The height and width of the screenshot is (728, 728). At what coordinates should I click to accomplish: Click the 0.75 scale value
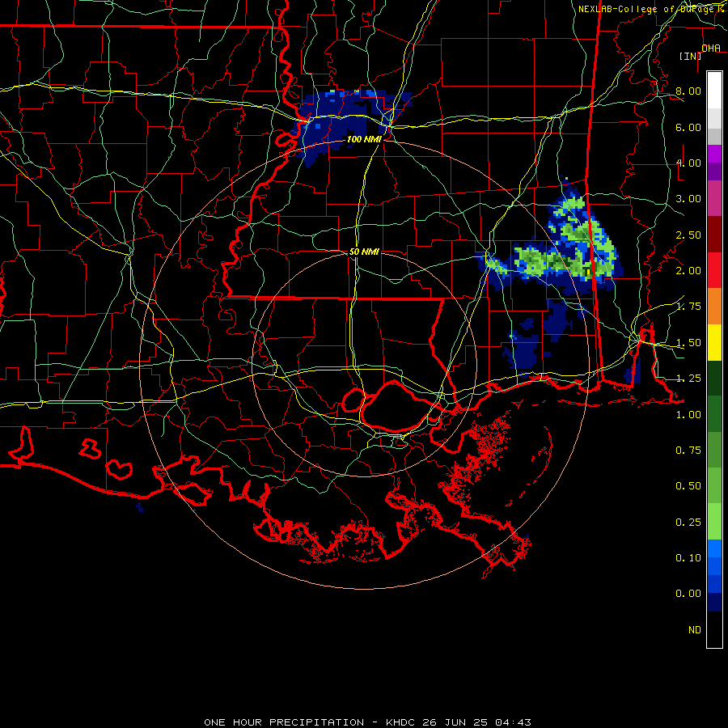point(688,451)
